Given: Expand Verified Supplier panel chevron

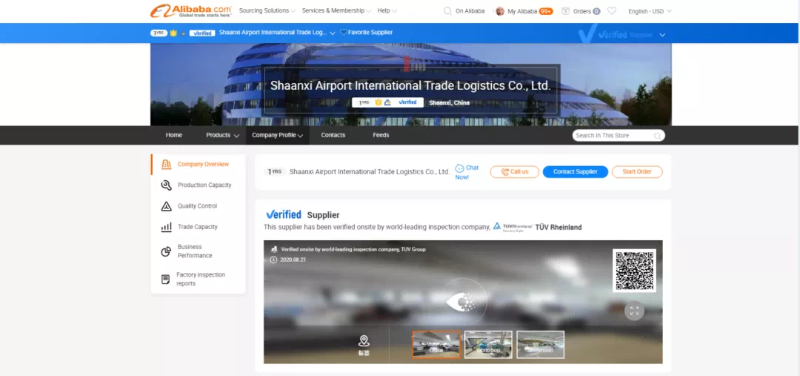Looking at the screenshot, I should [x=662, y=35].
